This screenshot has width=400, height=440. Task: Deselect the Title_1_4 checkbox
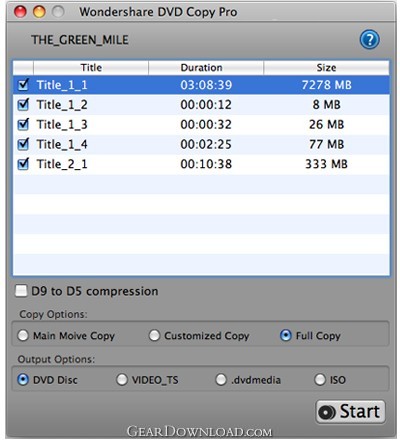click(x=23, y=144)
